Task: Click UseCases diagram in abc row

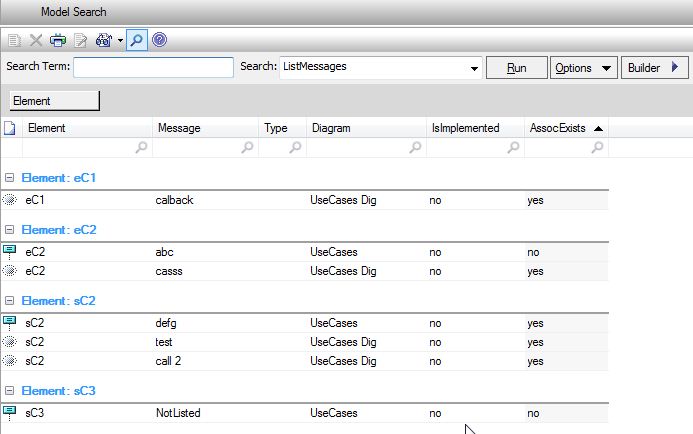Action: tap(334, 252)
